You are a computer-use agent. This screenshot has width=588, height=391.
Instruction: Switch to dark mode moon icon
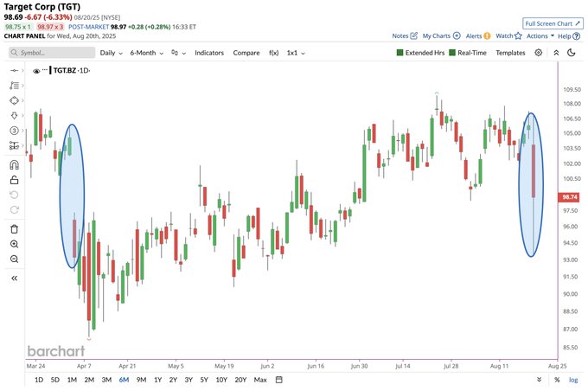(x=572, y=53)
